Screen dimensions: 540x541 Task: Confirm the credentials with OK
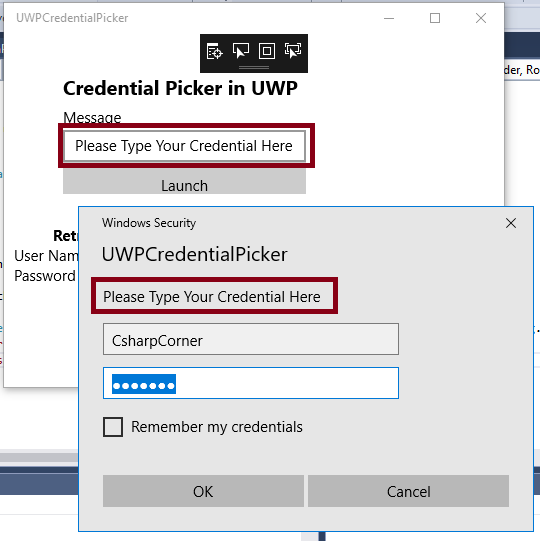pyautogui.click(x=203, y=491)
